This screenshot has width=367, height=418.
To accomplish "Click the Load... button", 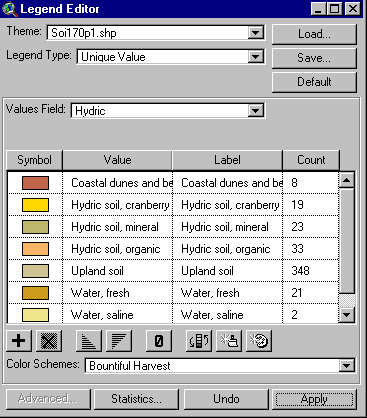I will [314, 34].
